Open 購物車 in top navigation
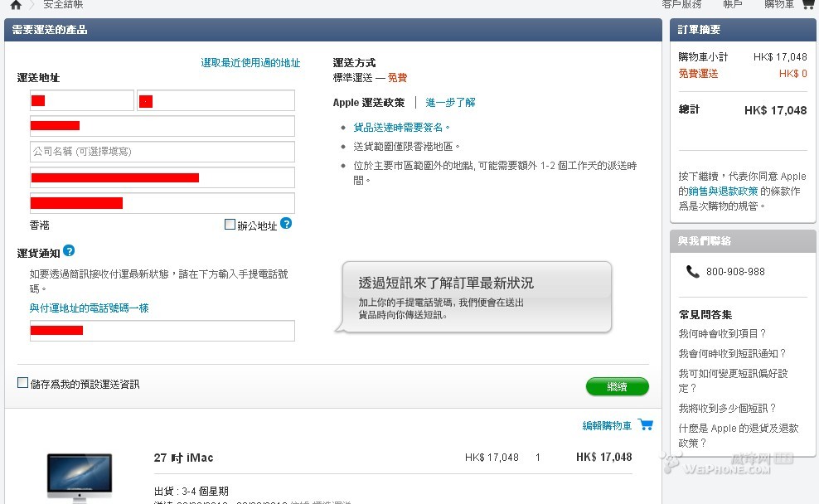The height and width of the screenshot is (504, 819). (x=778, y=4)
